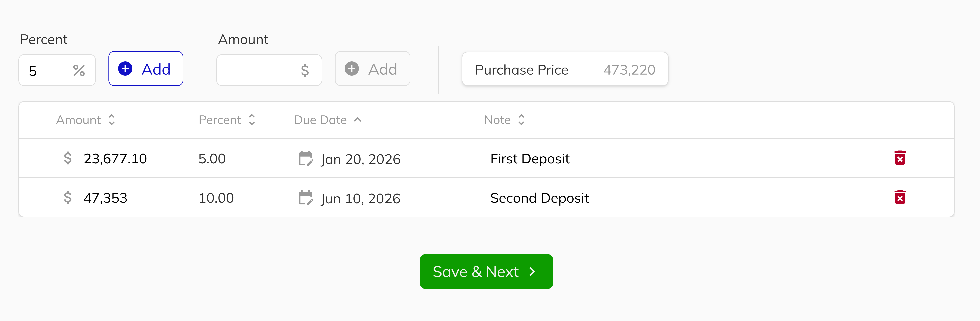980x321 pixels.
Task: Sort the table by Amount column
Action: coord(111,120)
